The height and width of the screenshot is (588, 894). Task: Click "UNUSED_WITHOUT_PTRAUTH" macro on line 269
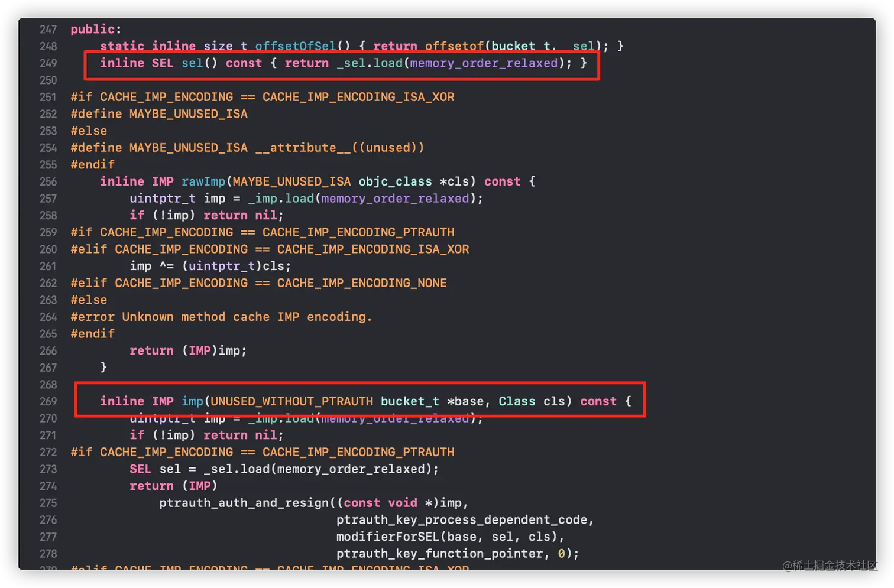291,401
